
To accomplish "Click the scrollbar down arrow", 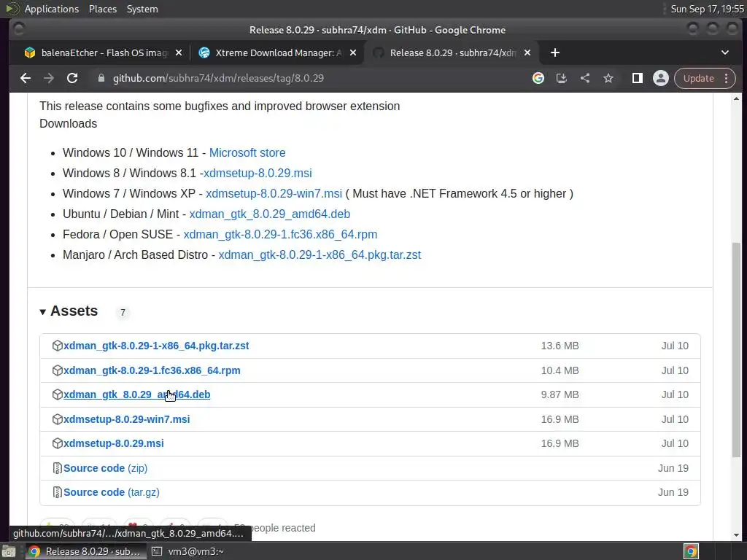I will pos(737,534).
